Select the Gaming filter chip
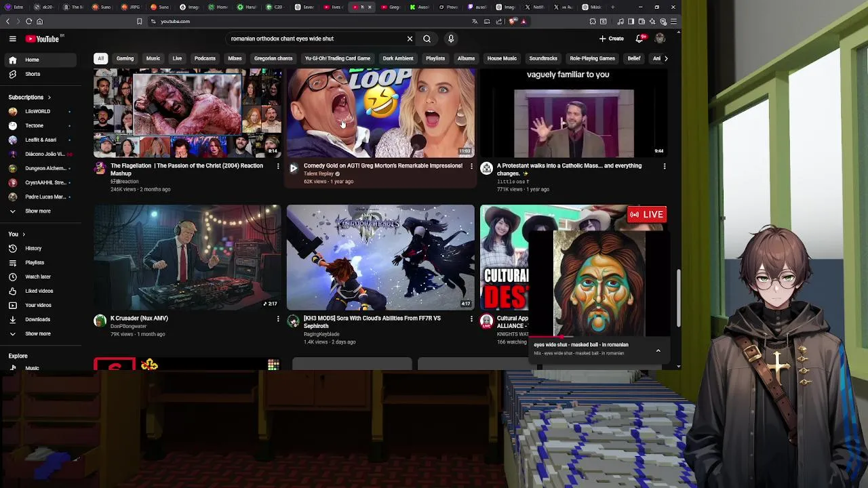The image size is (868, 488). [125, 58]
